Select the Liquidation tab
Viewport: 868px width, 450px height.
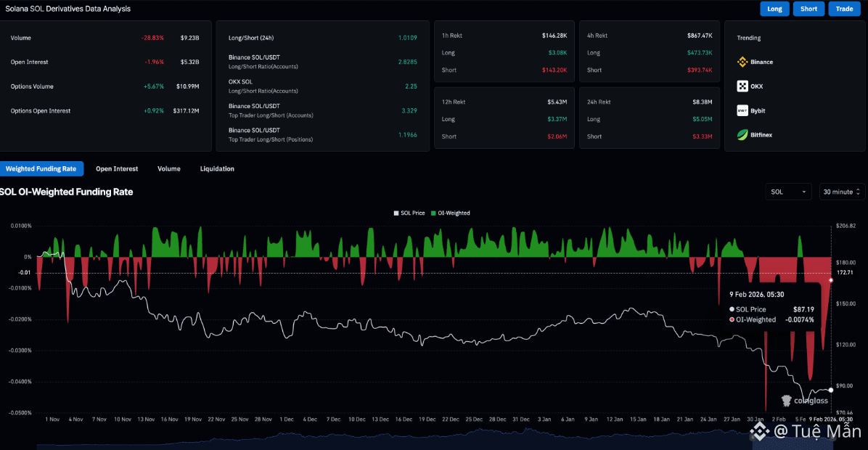click(217, 169)
